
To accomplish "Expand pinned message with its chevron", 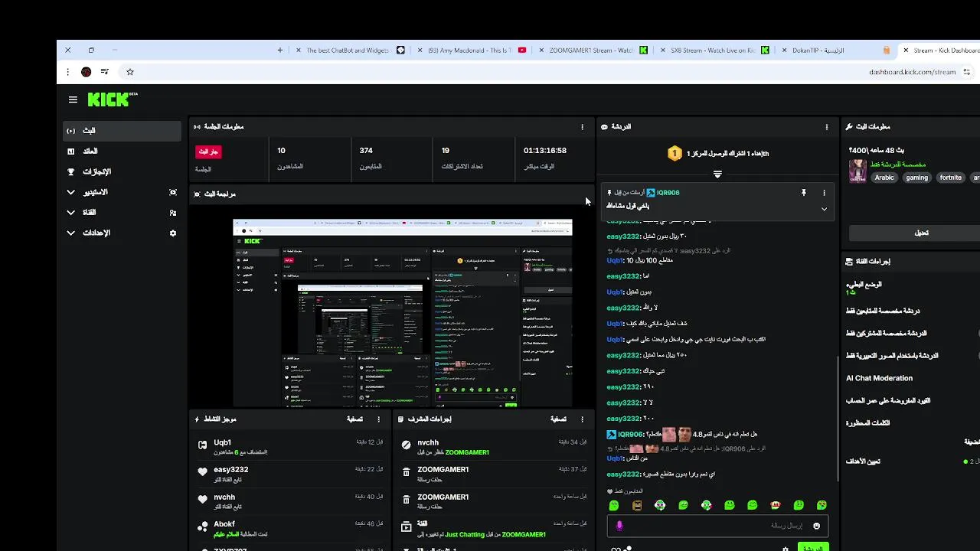I will click(825, 209).
